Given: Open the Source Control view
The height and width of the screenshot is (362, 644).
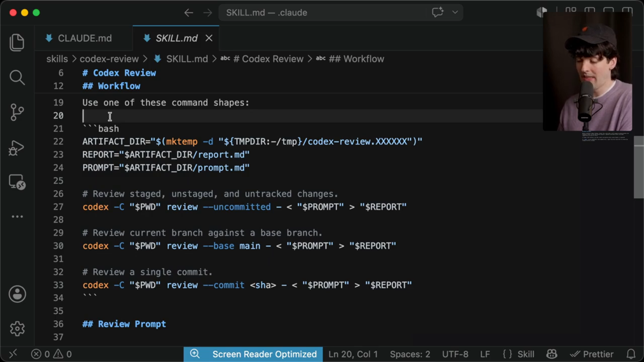Looking at the screenshot, I should [x=17, y=112].
